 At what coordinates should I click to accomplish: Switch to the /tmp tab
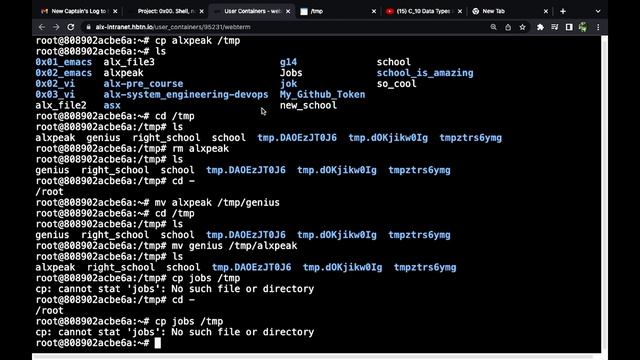(338, 11)
